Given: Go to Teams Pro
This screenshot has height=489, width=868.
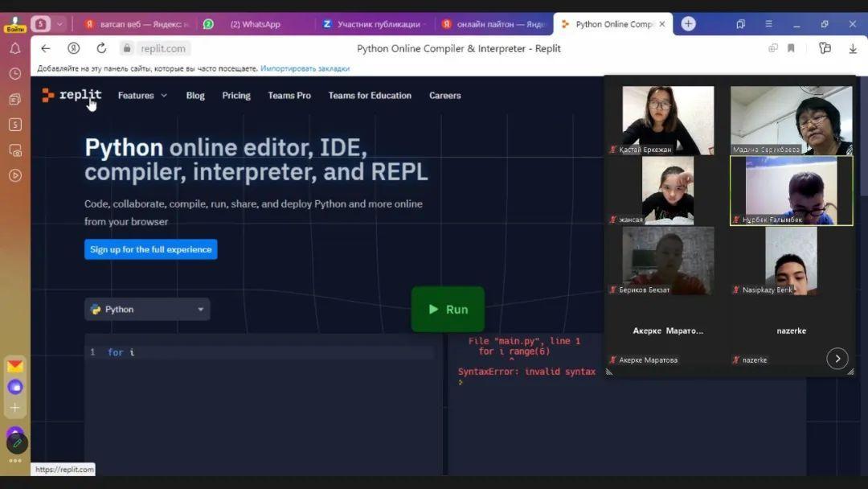Looking at the screenshot, I should click(289, 95).
